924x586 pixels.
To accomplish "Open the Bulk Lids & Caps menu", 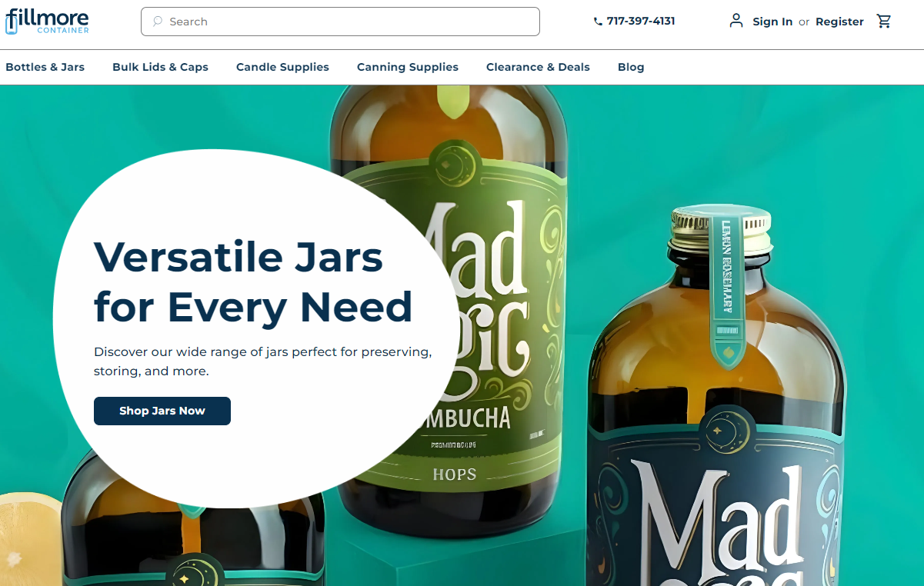I will 160,67.
